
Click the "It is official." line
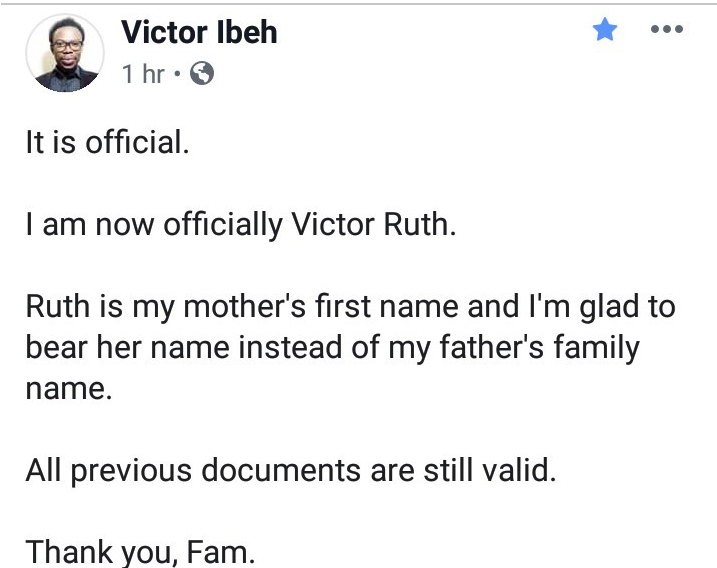106,142
